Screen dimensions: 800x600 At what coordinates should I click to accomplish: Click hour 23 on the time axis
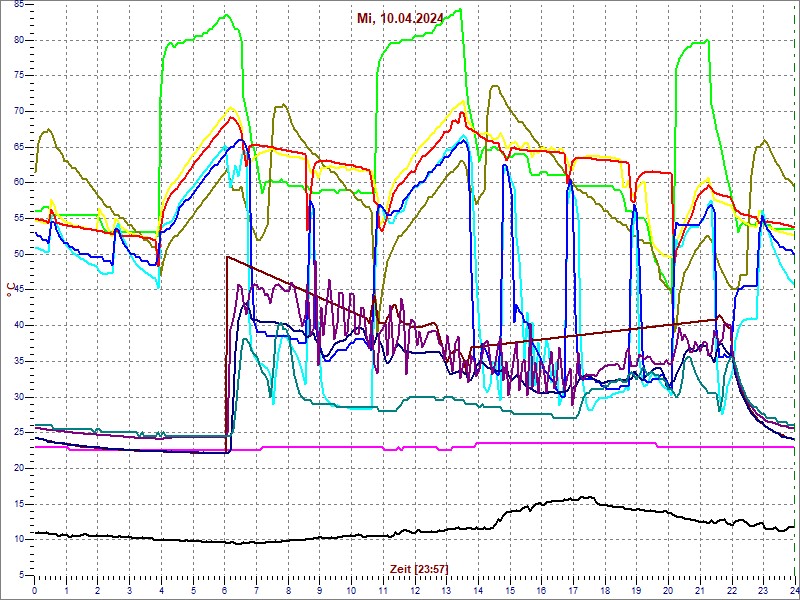[763, 590]
